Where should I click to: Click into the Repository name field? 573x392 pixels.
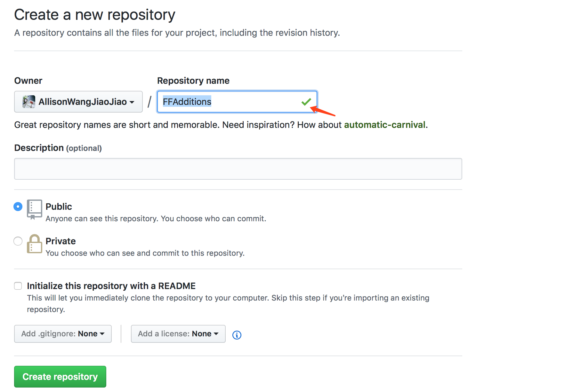pyautogui.click(x=237, y=102)
